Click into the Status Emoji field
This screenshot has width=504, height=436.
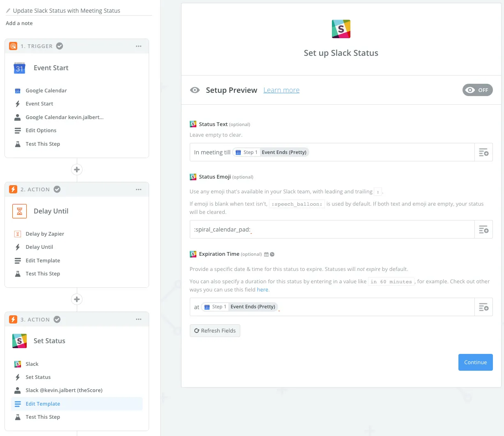click(x=332, y=229)
